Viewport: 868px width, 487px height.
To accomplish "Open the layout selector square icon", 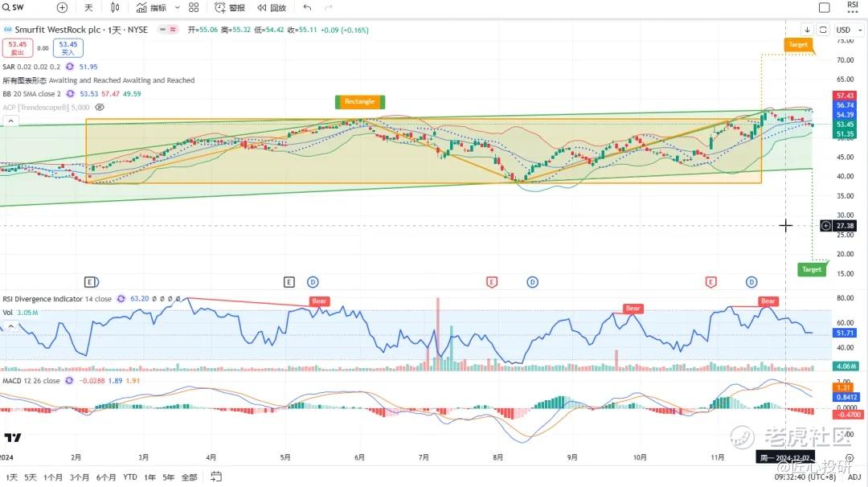I will 825,8.
